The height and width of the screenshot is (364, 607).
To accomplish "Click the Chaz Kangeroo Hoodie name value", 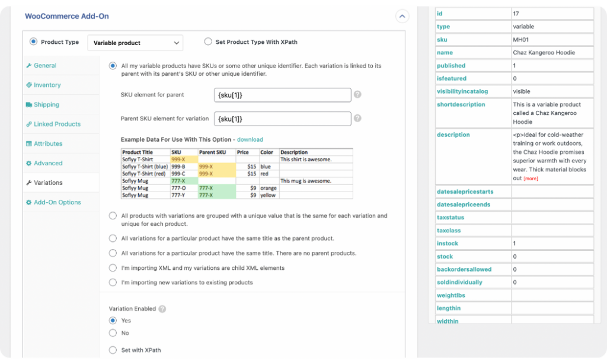I will click(x=544, y=52).
